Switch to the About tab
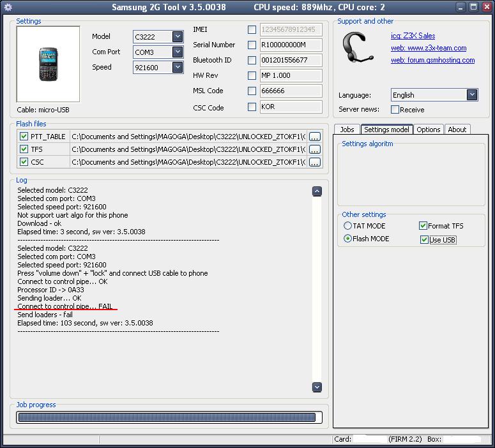 (x=457, y=130)
